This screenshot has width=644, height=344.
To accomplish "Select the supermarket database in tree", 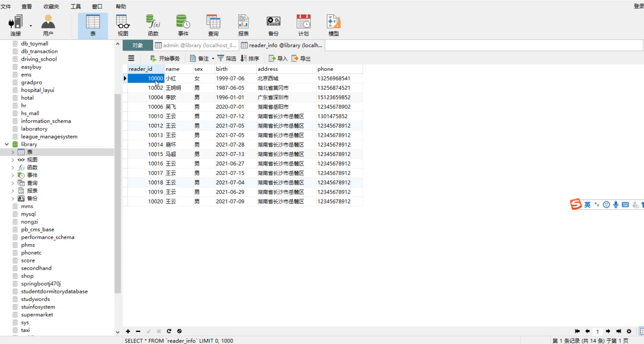I will click(x=37, y=315).
